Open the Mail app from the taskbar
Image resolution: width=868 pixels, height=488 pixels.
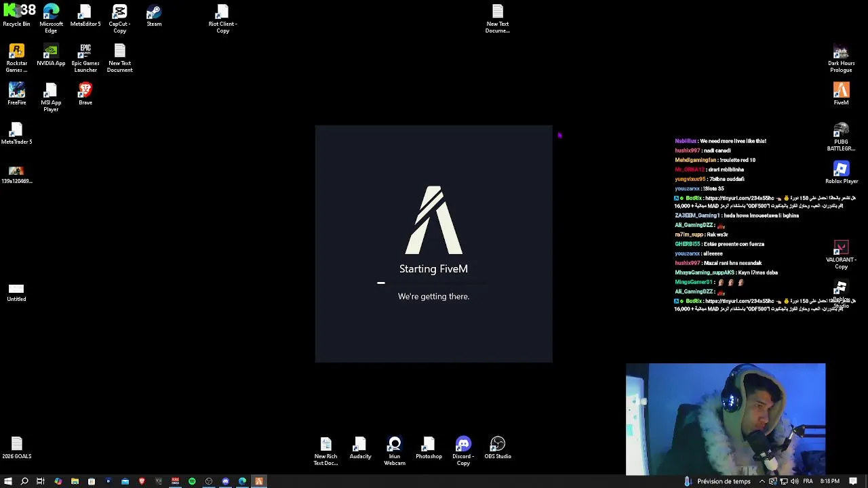point(125,481)
